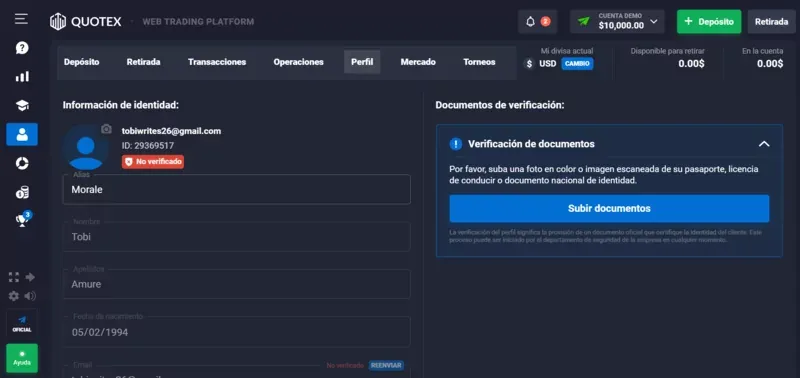
Task: Click the Información de identidad heading
Action: click(x=121, y=106)
